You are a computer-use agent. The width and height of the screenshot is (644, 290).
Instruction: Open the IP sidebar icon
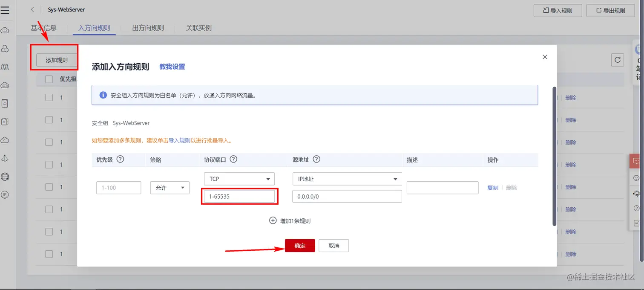tap(5, 195)
